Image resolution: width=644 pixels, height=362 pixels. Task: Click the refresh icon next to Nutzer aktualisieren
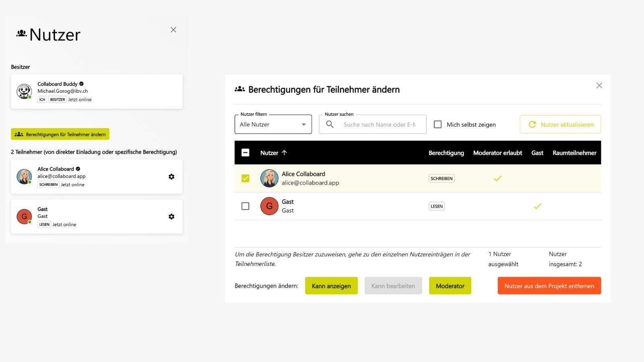point(532,124)
